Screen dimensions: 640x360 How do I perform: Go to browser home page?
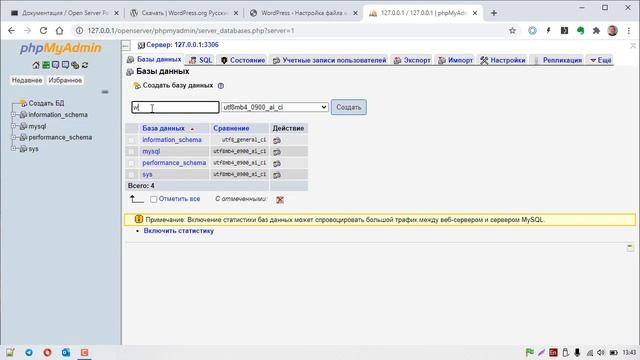(x=60, y=31)
